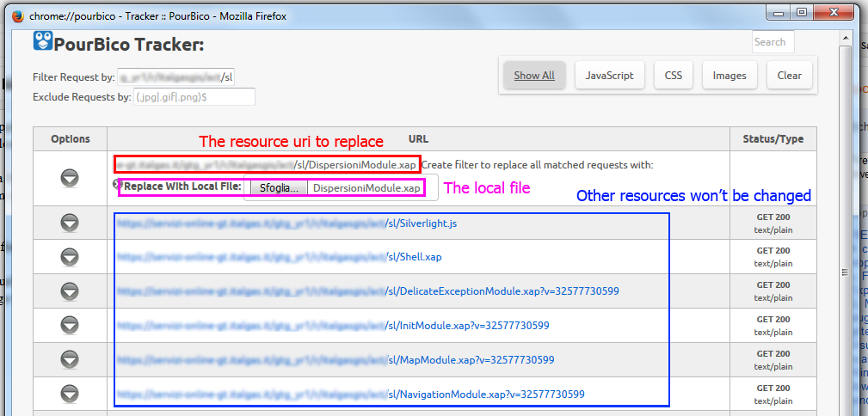868x416 pixels.
Task: Click the Firefox icon in title bar
Action: pos(18,16)
